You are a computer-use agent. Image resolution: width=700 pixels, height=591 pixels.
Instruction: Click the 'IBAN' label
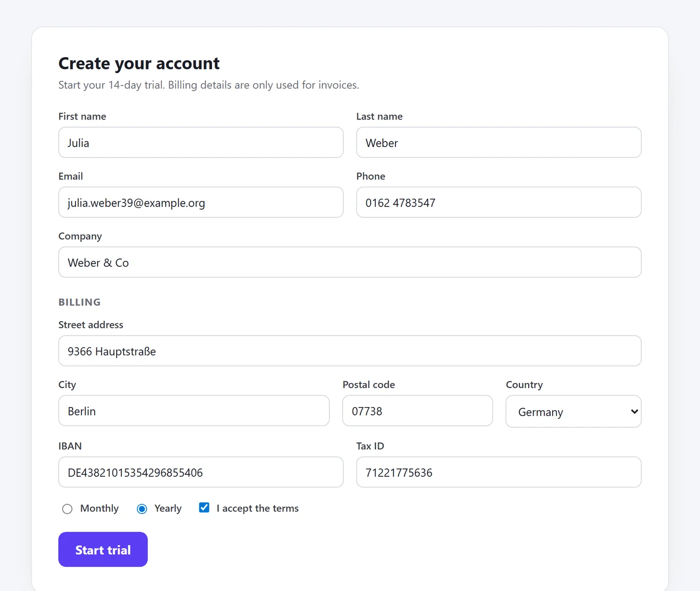70,446
